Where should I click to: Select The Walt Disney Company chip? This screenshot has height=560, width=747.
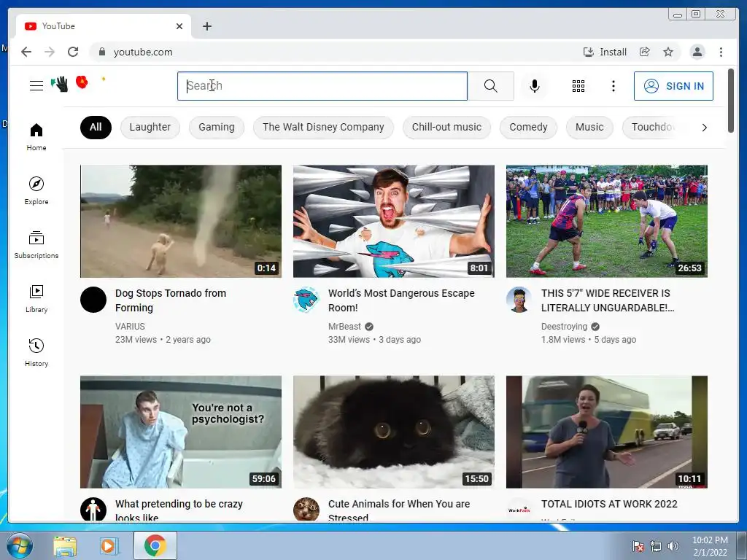click(323, 127)
